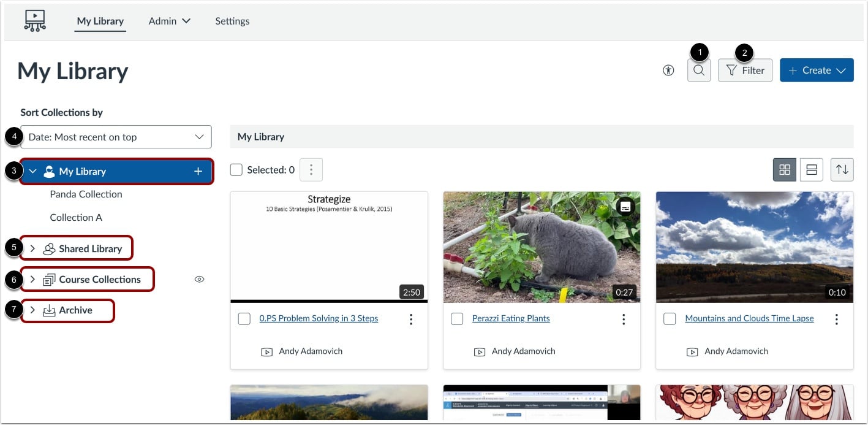Add a collection with My Library plus icon
This screenshot has width=868, height=425.
198,172
